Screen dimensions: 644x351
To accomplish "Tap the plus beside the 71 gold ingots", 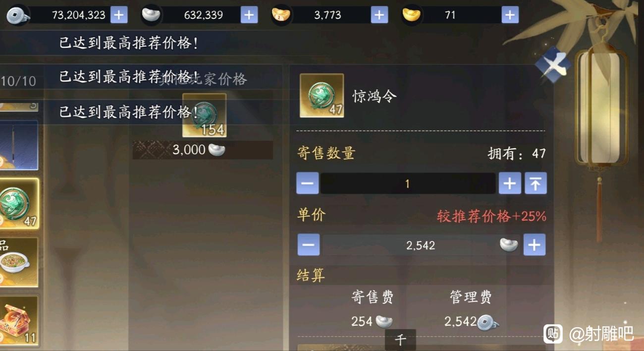I will tap(510, 15).
